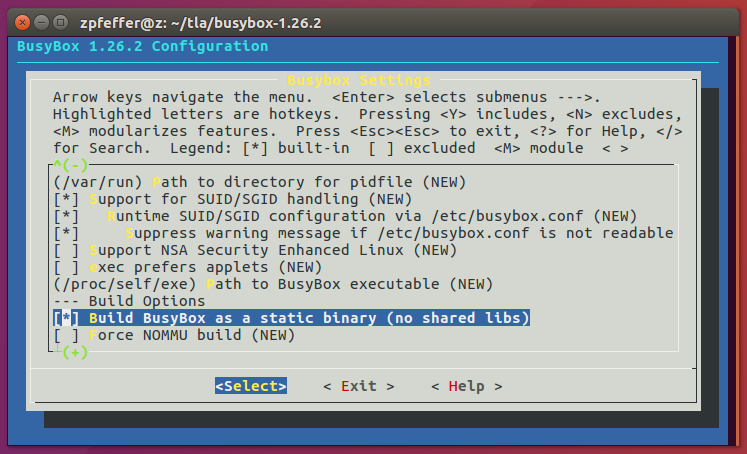Click the Help button
The image size is (747, 454).
[x=466, y=386]
